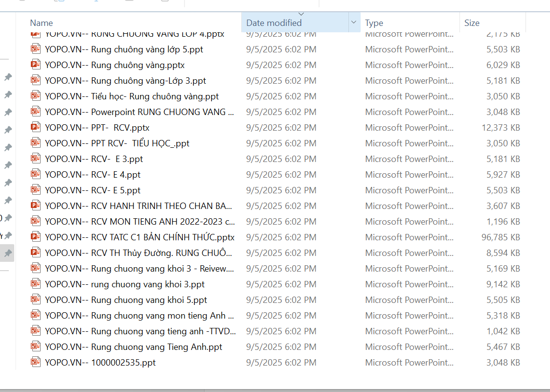This screenshot has width=550, height=392.
Task: Open the Date modified filter dropdown arrow
Action: click(x=353, y=23)
